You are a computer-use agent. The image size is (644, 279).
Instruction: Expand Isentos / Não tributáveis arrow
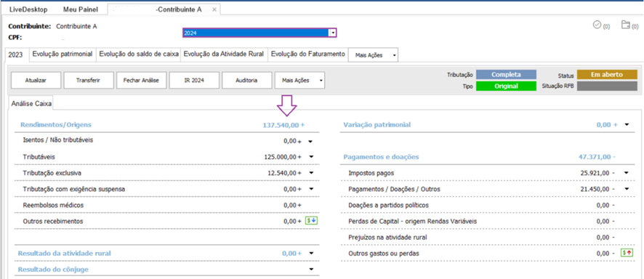(311, 141)
